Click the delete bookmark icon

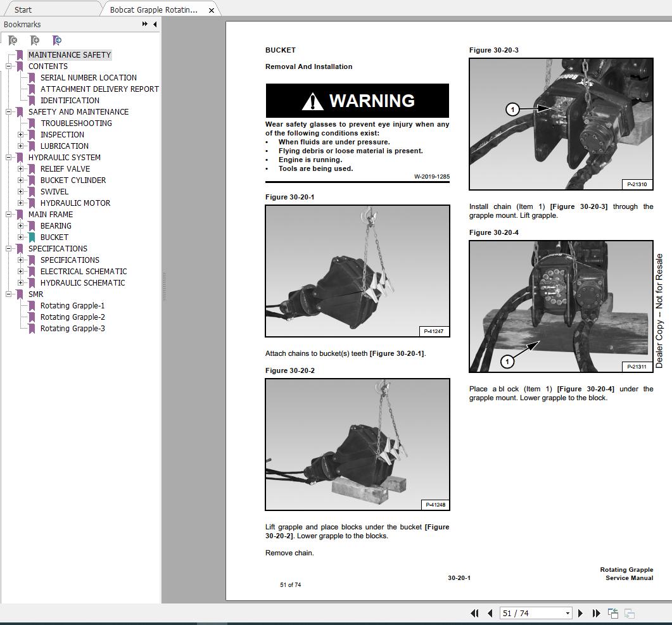pos(11,40)
